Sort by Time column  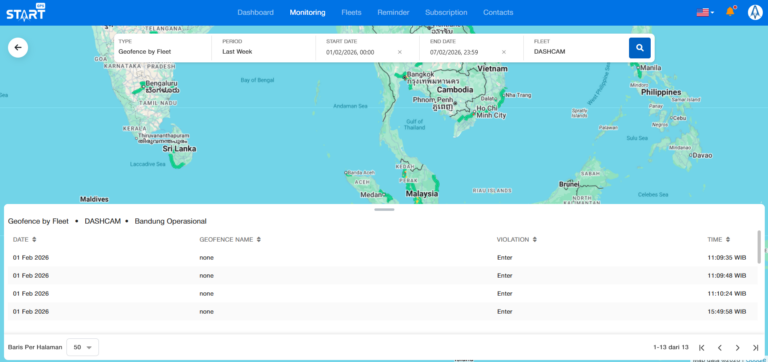tap(719, 240)
